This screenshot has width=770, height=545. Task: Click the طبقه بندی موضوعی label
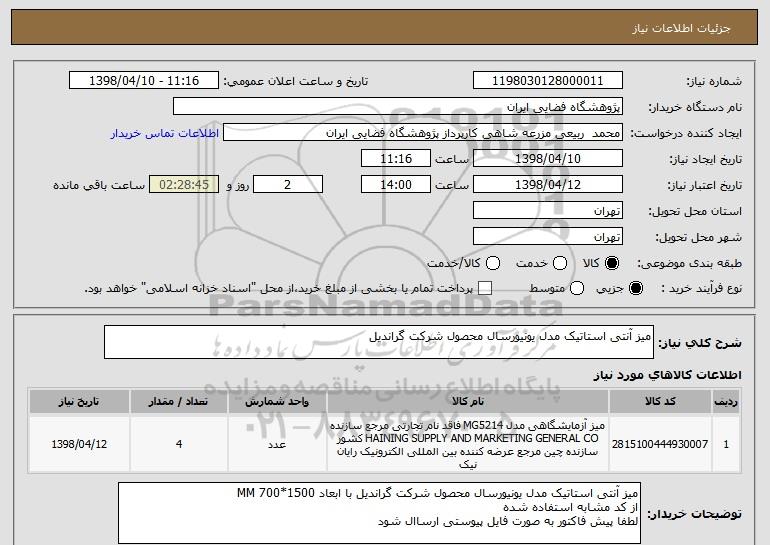689,264
